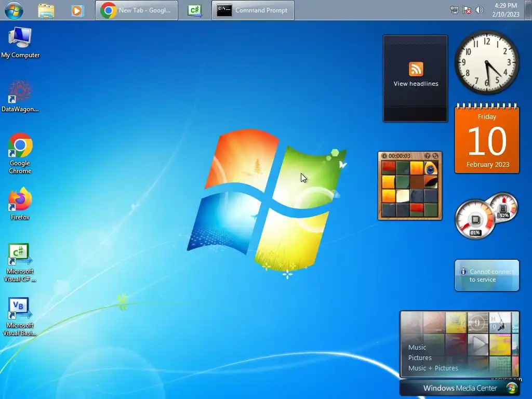Screen dimensions: 532x399
Task: Click the Media Center Windows logo orb
Action: 511,388
